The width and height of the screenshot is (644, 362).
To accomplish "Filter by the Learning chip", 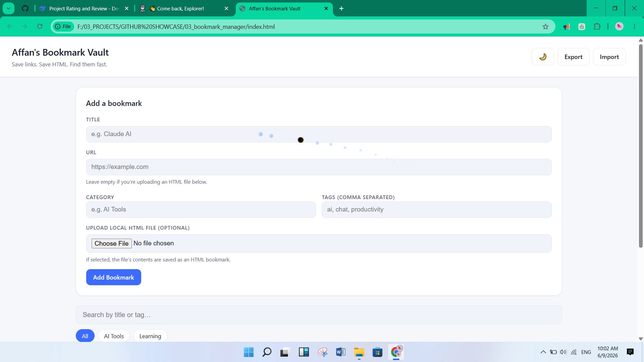I will [x=150, y=336].
